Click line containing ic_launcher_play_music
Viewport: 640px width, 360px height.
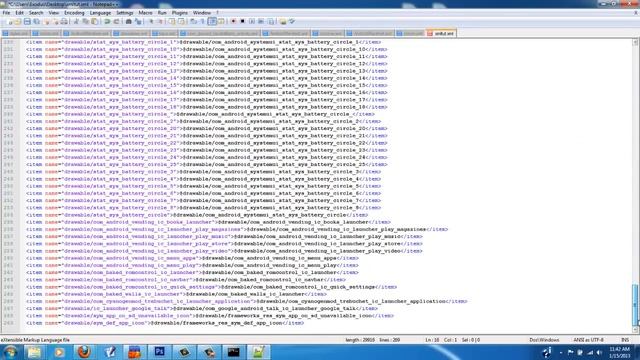224,236
